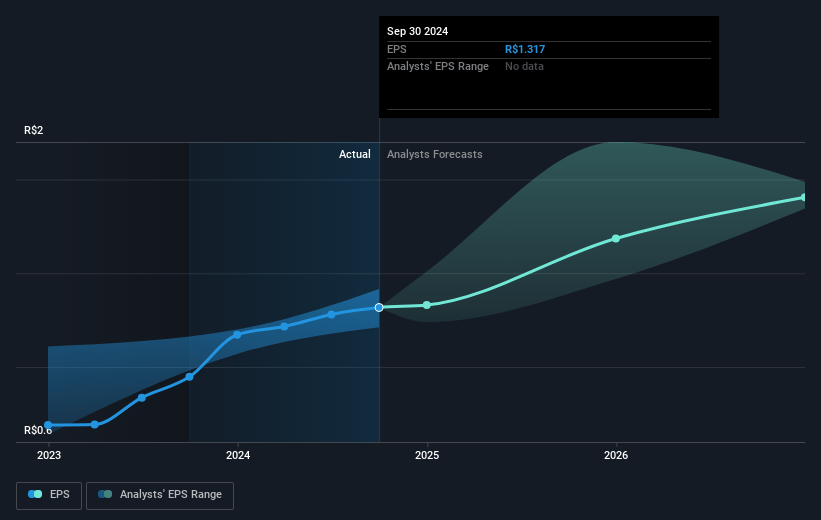
Task: Click the Sep 30 2024 EPS data point
Action: (x=379, y=307)
